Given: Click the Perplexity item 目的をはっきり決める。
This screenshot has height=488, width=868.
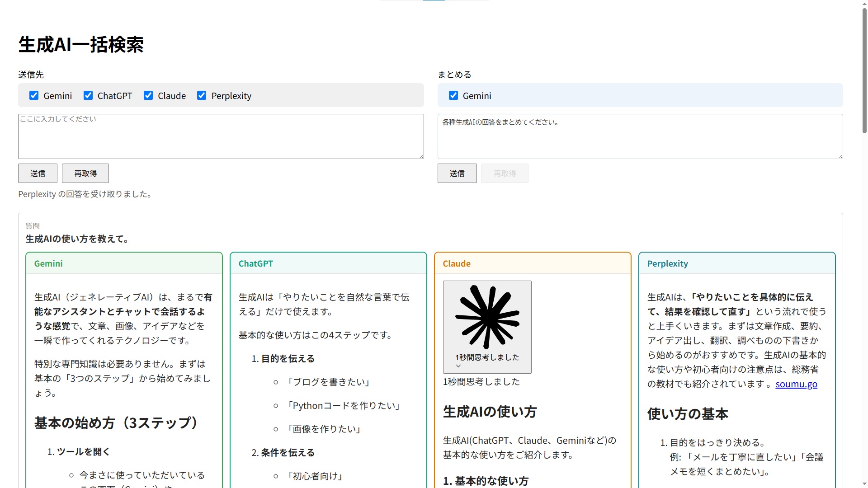Looking at the screenshot, I should [718, 443].
